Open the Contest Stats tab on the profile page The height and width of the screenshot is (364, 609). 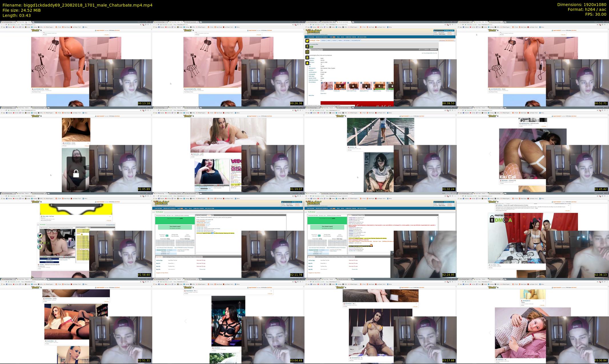pyautogui.click(x=315, y=50)
